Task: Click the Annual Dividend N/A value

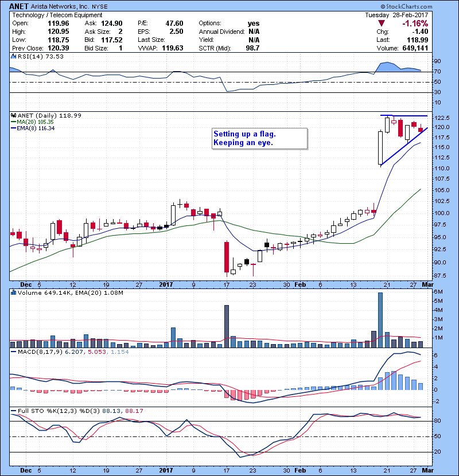Action: pyautogui.click(x=254, y=32)
